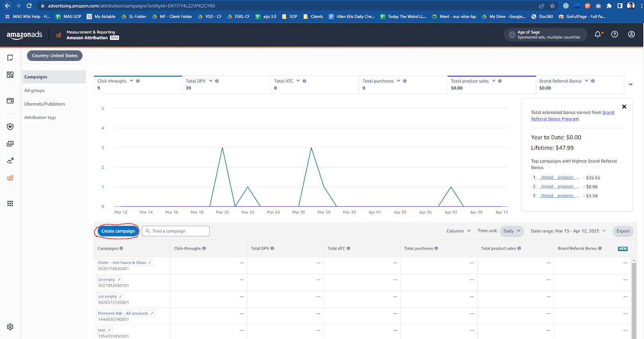Open the Total DPV metric dropdown
This screenshot has height=339, width=644.
(x=211, y=81)
